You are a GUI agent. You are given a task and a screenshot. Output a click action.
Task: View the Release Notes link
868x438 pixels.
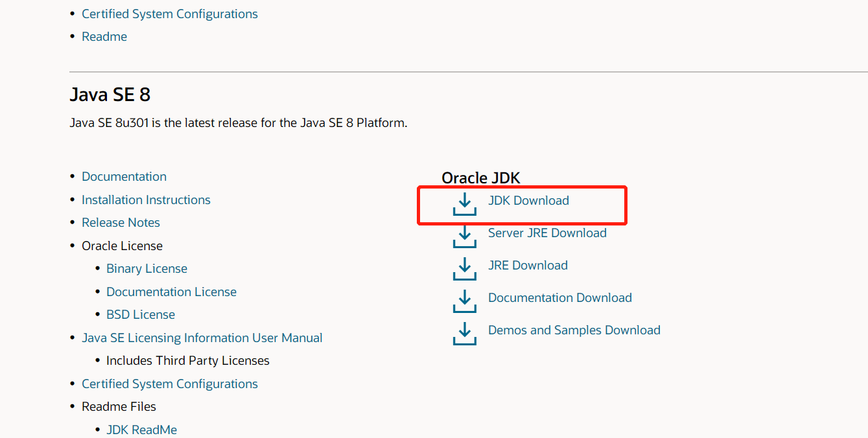click(121, 222)
